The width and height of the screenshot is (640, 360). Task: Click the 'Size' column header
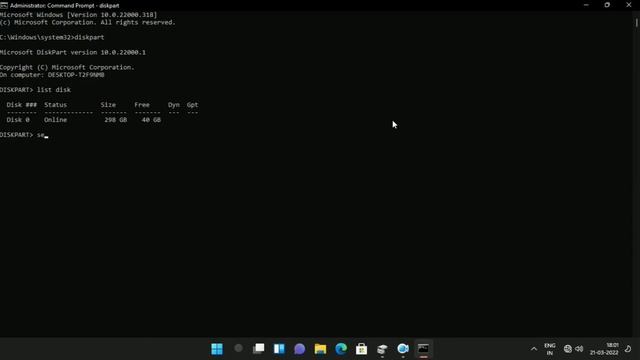[x=108, y=105]
